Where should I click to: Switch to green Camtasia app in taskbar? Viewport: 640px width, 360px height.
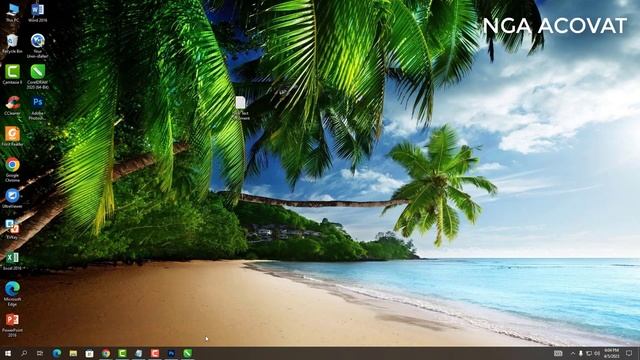[x=122, y=353]
